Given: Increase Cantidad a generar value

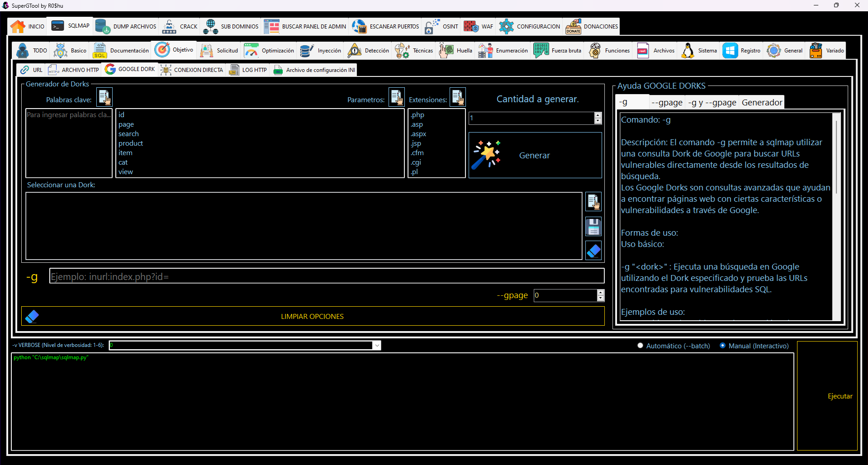Looking at the screenshot, I should (x=598, y=115).
